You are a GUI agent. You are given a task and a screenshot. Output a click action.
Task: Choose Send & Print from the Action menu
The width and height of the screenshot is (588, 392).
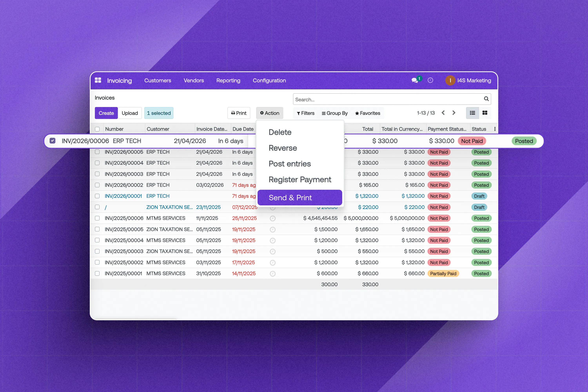[300, 198]
